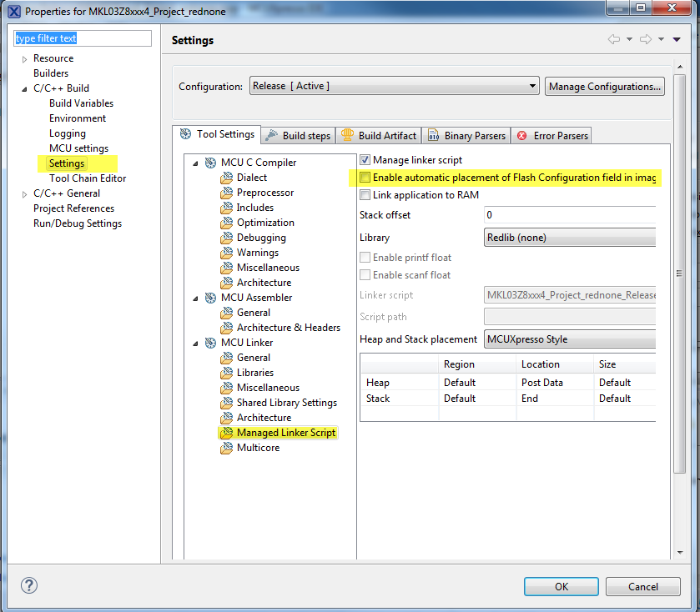Viewport: 700px width, 612px height.
Task: Click the Debugging folder icon
Action: pos(227,238)
